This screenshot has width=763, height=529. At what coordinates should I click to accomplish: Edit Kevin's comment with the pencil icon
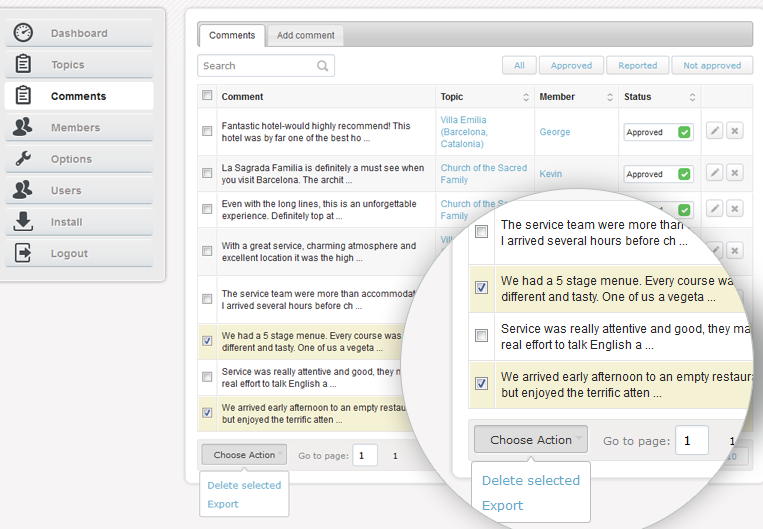(714, 172)
